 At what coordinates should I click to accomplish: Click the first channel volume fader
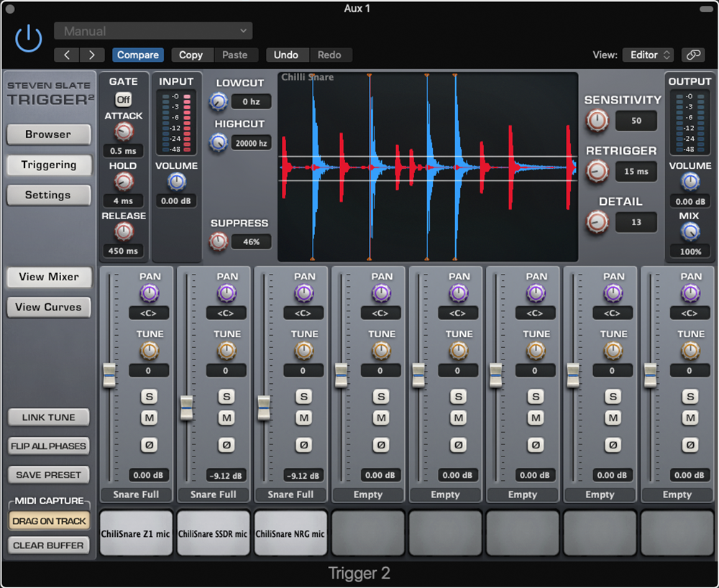109,375
